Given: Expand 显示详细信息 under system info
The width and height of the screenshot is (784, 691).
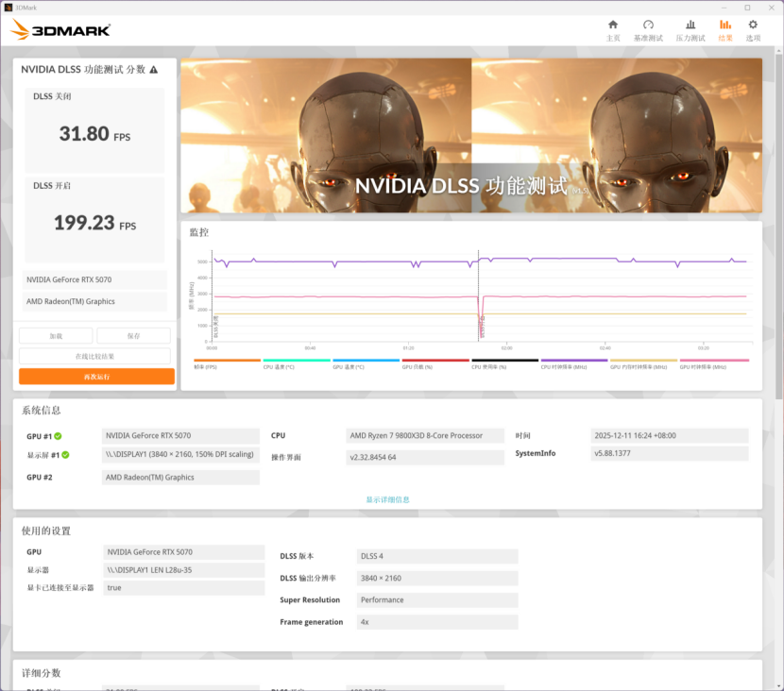Looking at the screenshot, I should pos(387,499).
